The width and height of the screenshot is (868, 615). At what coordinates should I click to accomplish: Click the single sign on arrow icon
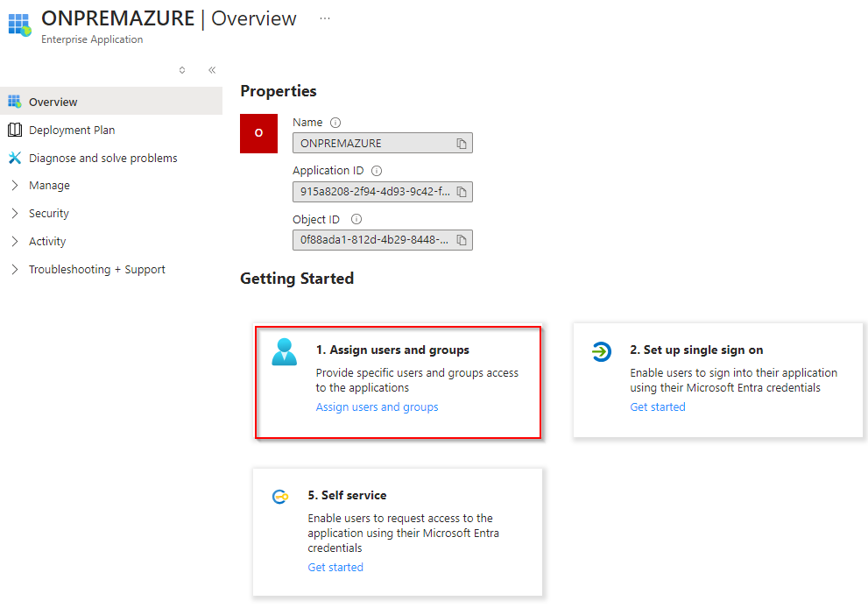[601, 351]
